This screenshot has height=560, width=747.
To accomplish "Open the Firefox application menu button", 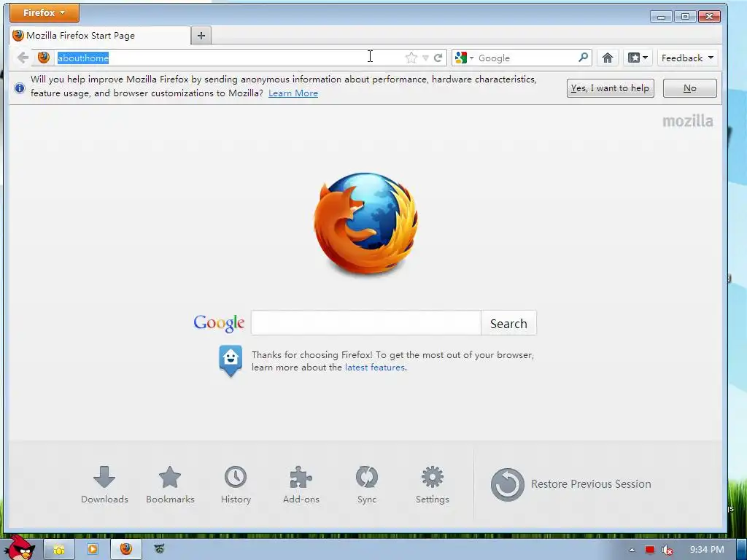I will click(44, 13).
